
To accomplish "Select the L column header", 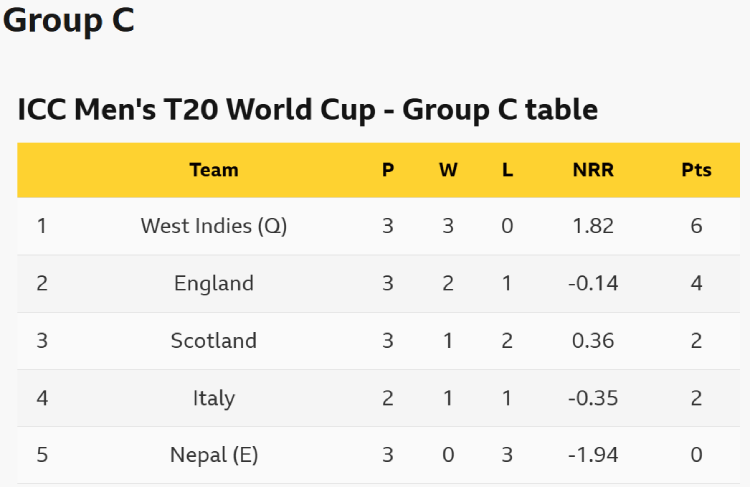I will pyautogui.click(x=507, y=170).
